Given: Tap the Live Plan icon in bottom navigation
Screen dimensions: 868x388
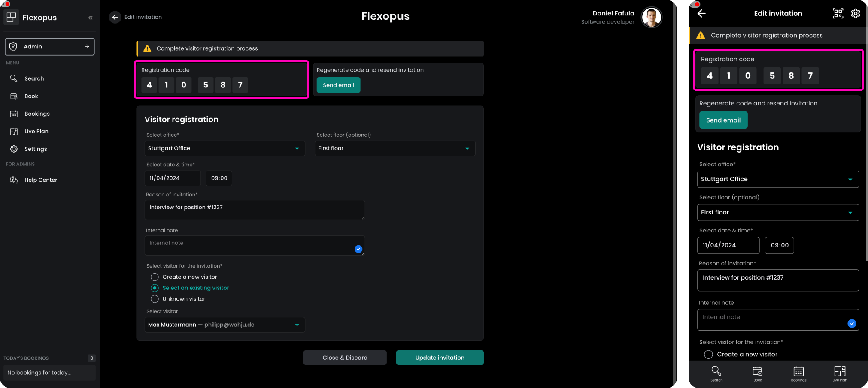Looking at the screenshot, I should pyautogui.click(x=839, y=373).
